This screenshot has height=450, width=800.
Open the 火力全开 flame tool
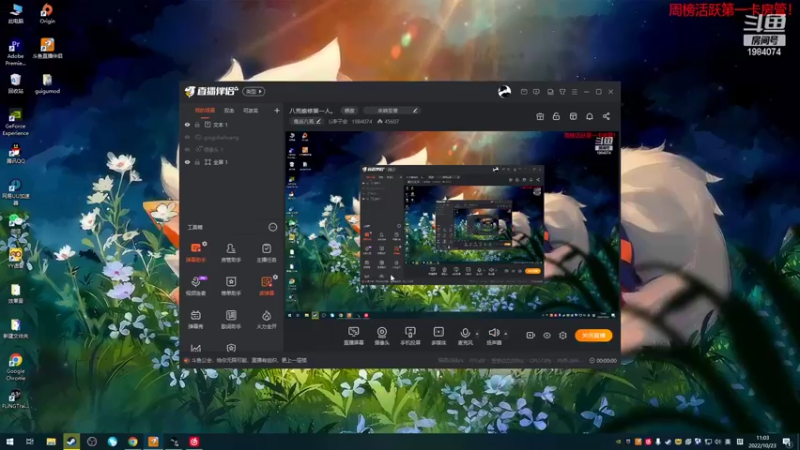[266, 319]
